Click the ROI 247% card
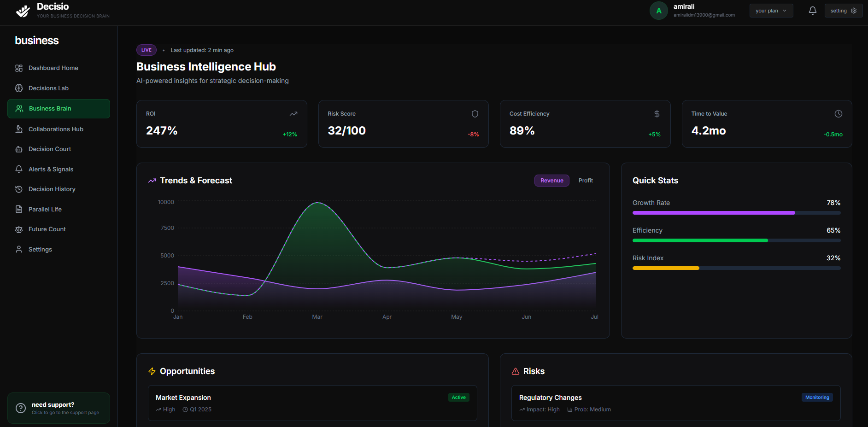 click(x=222, y=124)
